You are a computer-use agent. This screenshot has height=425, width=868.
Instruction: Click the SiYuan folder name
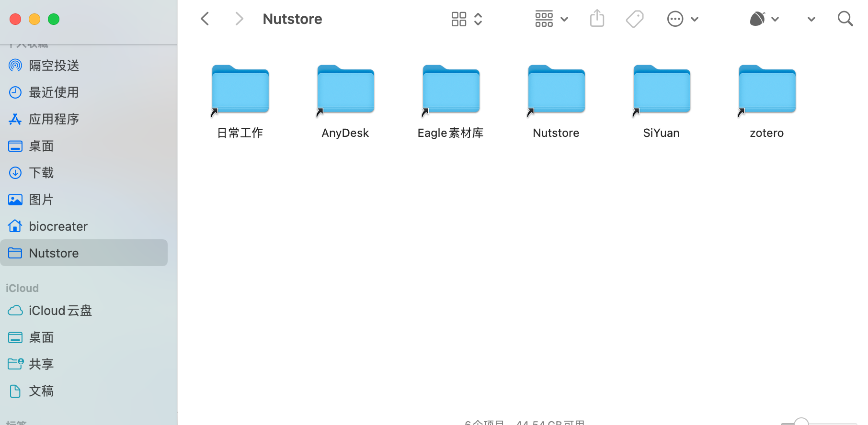click(x=662, y=133)
